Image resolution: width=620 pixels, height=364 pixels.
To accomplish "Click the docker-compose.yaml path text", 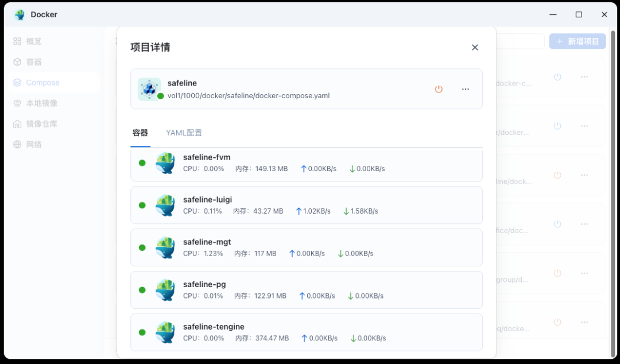I will 249,96.
